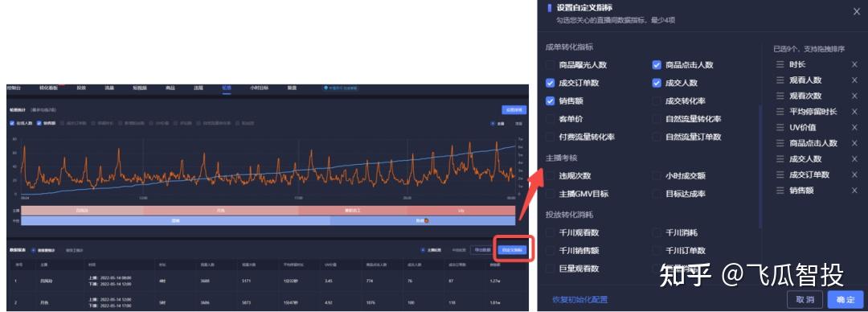Remove 时长 from the selected list
The width and height of the screenshot is (868, 312).
tap(854, 65)
